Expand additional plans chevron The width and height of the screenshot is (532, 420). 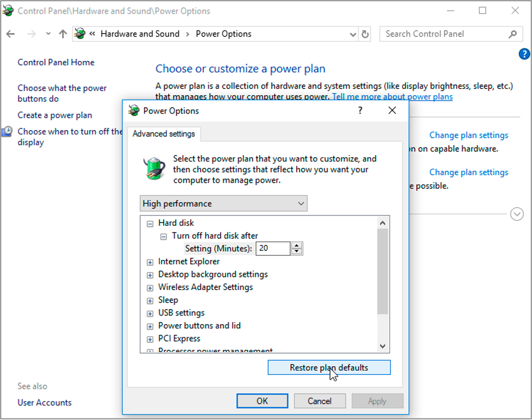click(517, 214)
